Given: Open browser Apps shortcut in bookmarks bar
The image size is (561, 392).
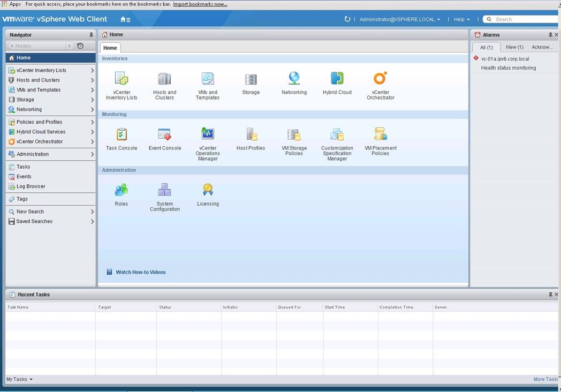Looking at the screenshot, I should click(11, 4).
